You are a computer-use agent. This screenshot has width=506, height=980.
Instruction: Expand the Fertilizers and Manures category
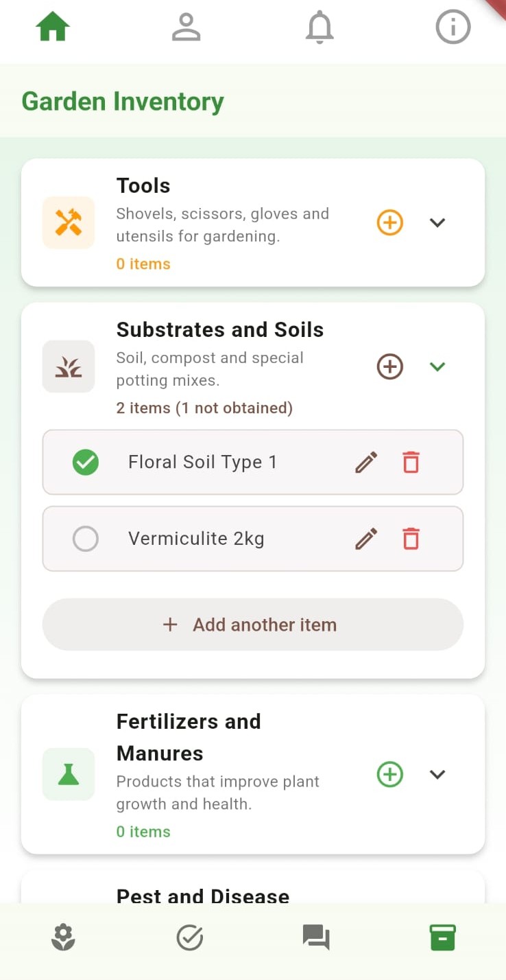[437, 774]
